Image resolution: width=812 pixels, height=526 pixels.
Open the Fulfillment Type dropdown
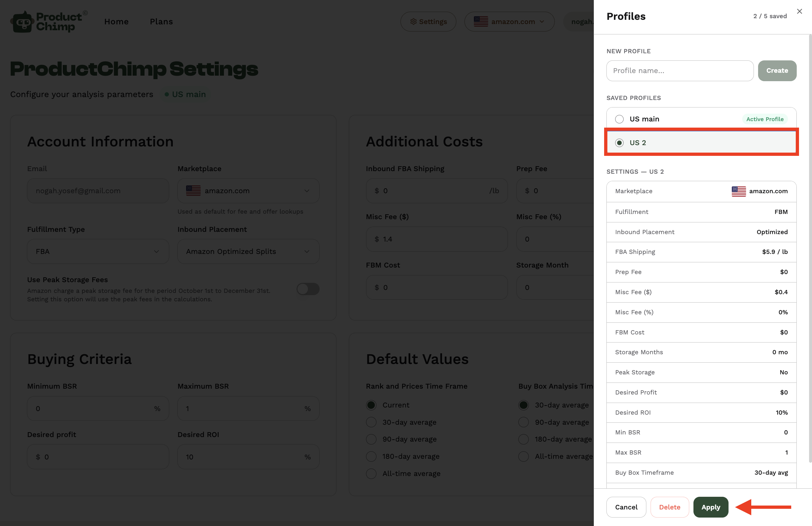[98, 251]
